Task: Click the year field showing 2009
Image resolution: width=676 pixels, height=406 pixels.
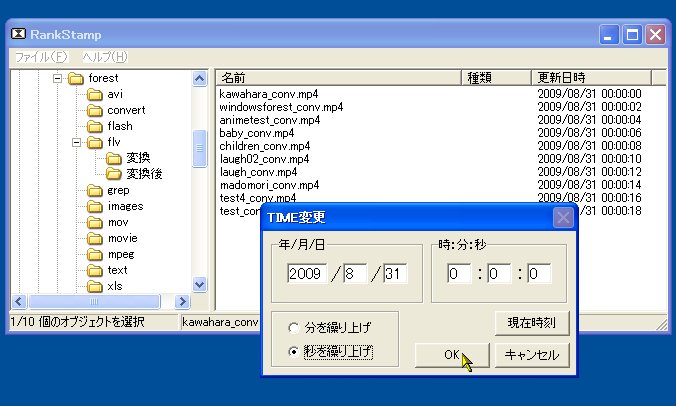Action: (307, 274)
